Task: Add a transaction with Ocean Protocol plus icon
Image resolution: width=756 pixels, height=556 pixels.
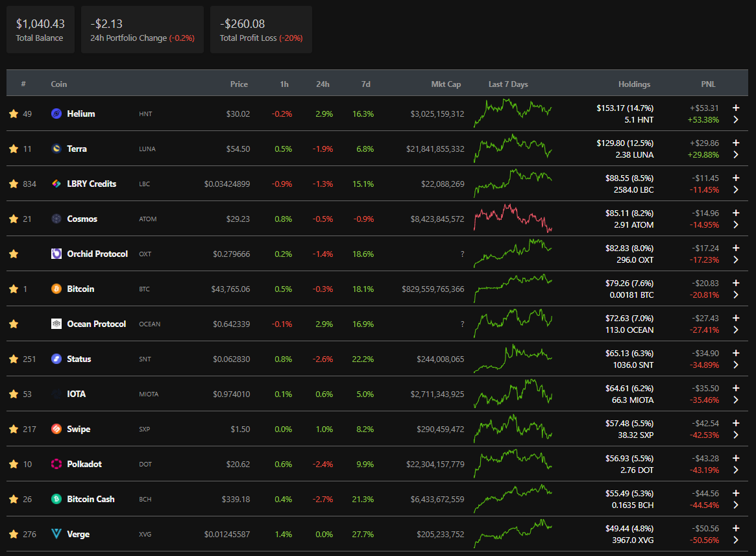Action: coord(736,318)
